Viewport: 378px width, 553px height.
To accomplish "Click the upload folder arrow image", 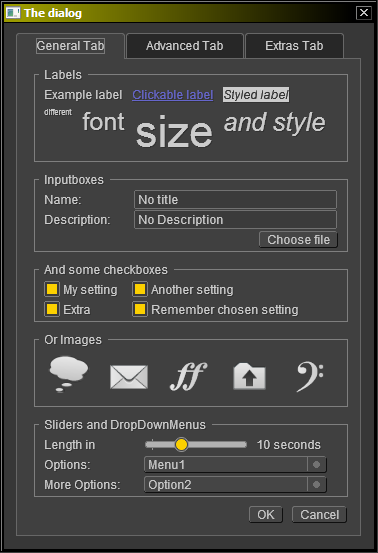I will pyautogui.click(x=249, y=376).
